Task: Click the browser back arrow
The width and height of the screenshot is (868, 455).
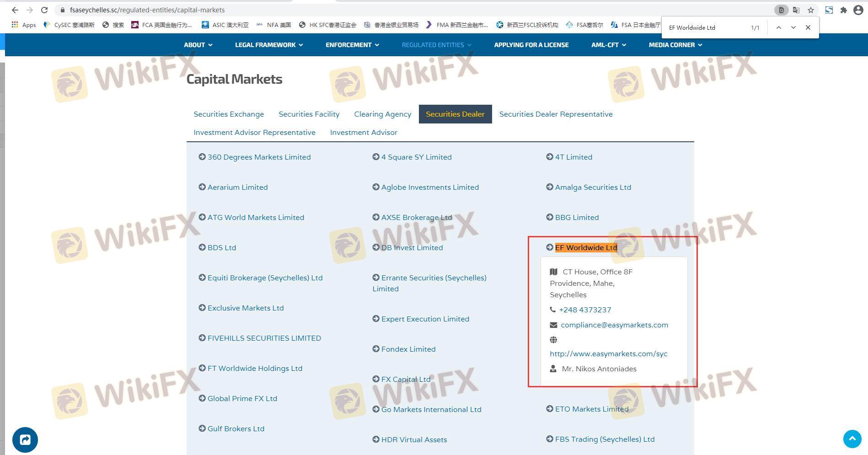Action: [15, 10]
